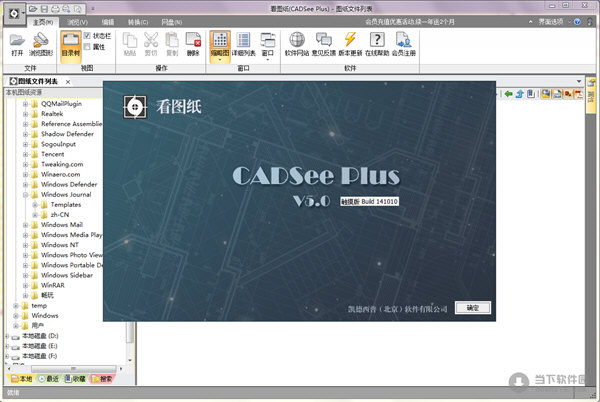This screenshot has width=600, height=402.
Task: Click the 浏览图形 browse drawings icon
Action: tap(41, 44)
